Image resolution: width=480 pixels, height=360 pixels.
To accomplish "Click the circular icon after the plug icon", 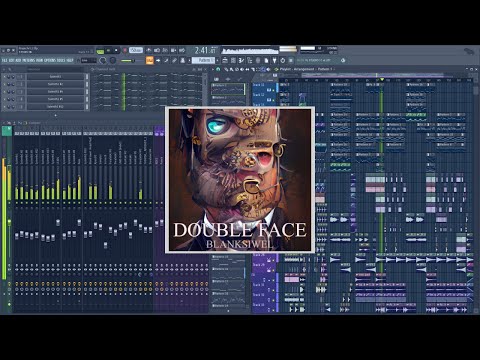I will pyautogui.click(x=283, y=60).
